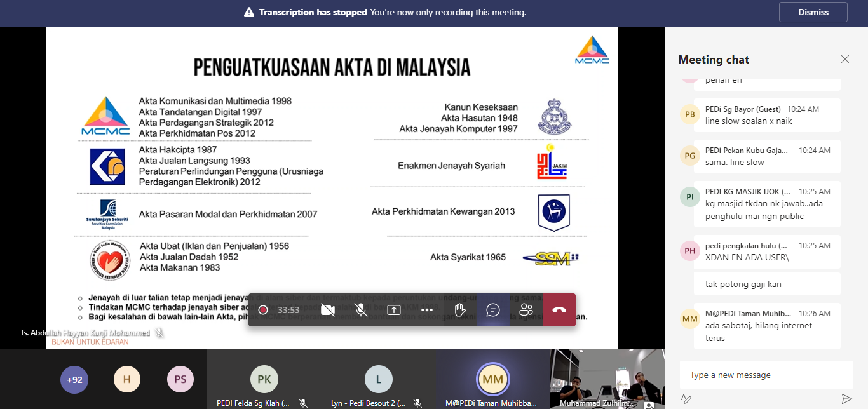Click the sender name M@PEDi Taman Muhib...
The height and width of the screenshot is (409, 868).
click(x=749, y=314)
